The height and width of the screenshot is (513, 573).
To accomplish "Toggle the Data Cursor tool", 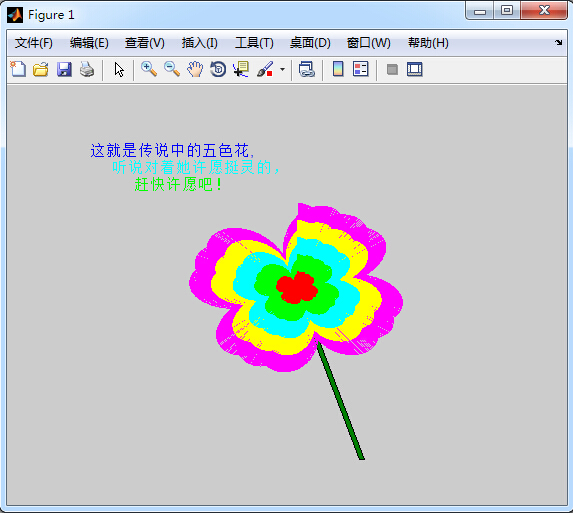I will 241,69.
